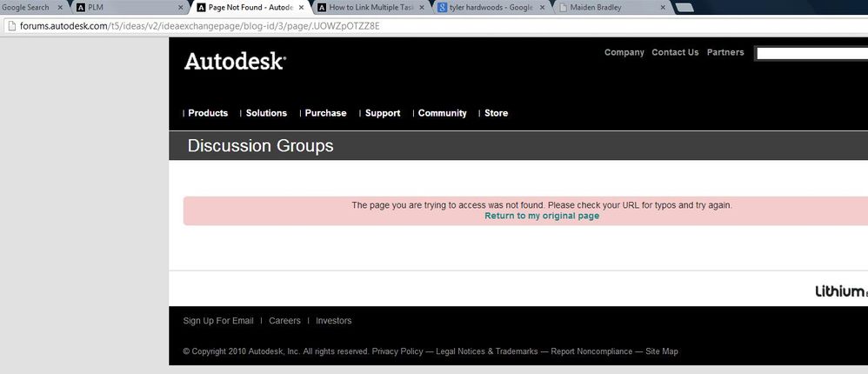Focus the forums.autodesk.com address bar

(x=434, y=26)
